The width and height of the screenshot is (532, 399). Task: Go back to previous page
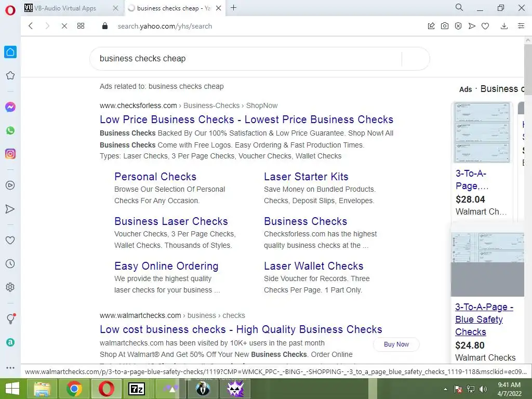click(31, 26)
